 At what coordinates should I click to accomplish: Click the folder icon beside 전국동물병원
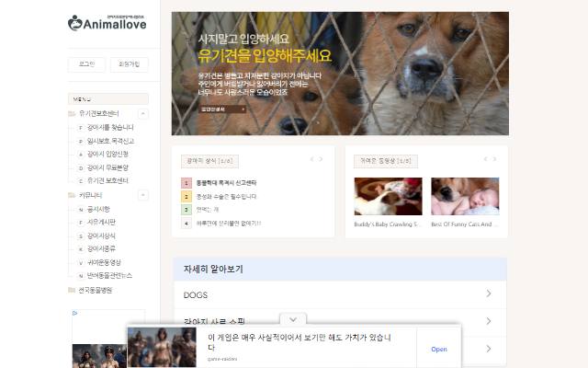72,290
